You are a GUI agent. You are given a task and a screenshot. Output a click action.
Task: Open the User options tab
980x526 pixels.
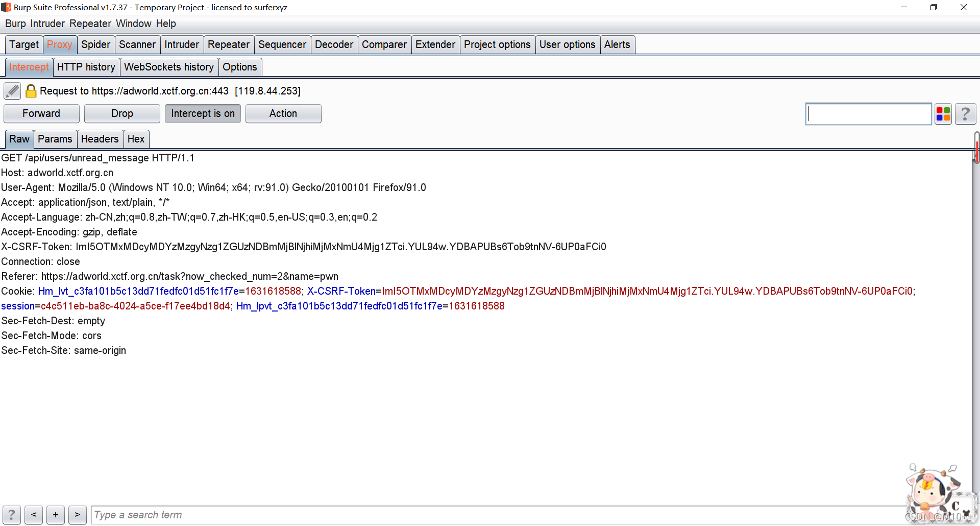[568, 44]
